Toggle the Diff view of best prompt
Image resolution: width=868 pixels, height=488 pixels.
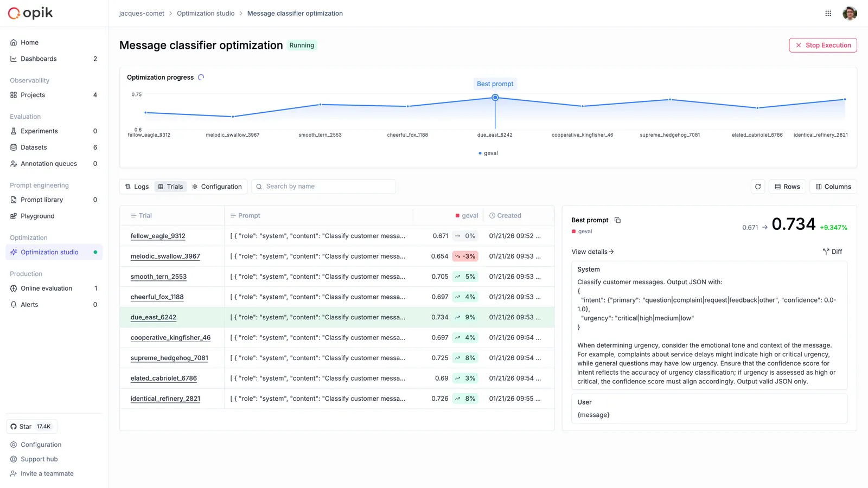[x=832, y=252]
